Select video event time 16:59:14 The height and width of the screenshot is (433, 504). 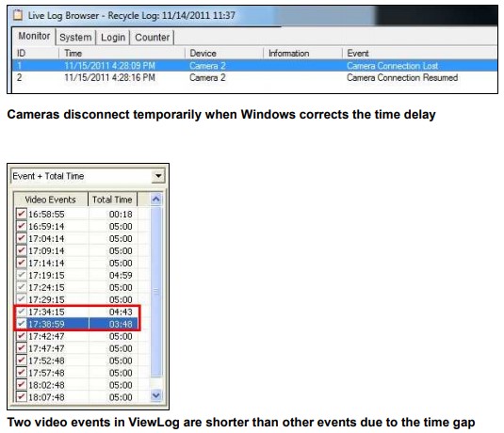[x=46, y=227]
